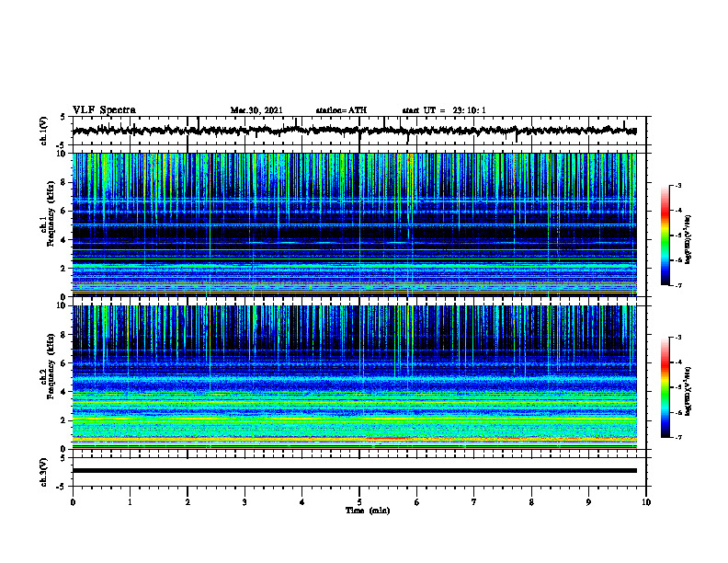Screen dimensions: 728x563
Task: Click the ch.1 color bar log(PSD) label
Action: [x=688, y=240]
